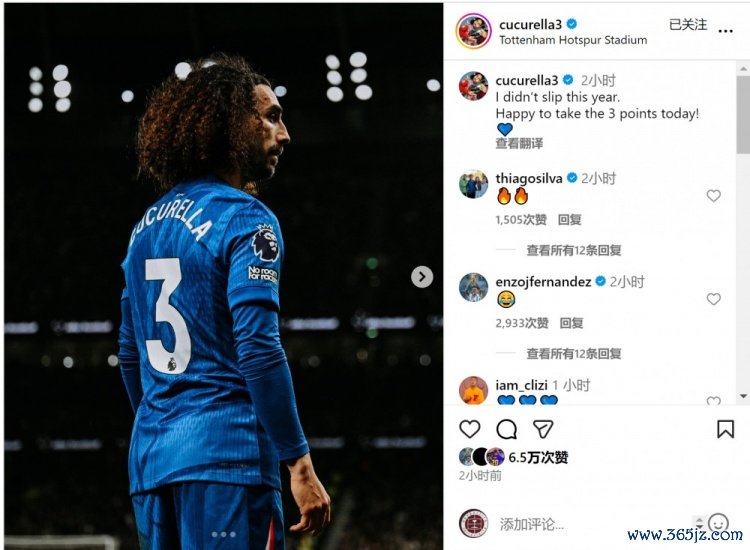Expand all 12 replies under thiagosilva's comment
The image size is (750, 550).
(574, 250)
